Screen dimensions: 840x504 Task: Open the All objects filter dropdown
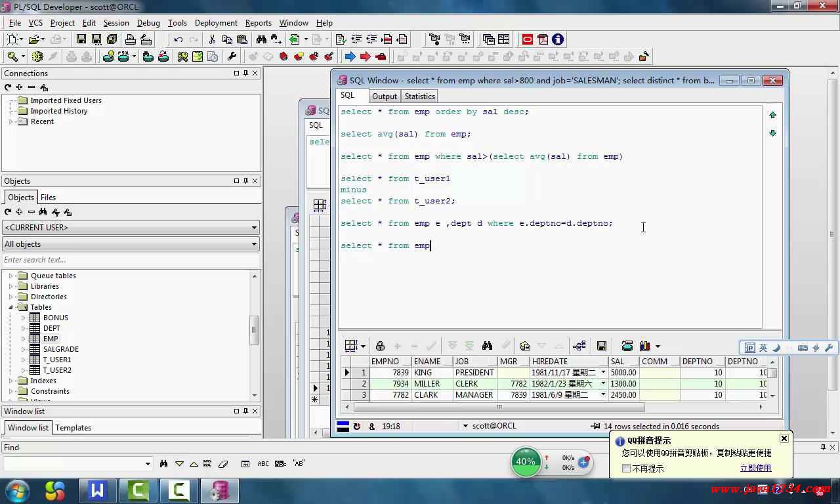pos(131,244)
